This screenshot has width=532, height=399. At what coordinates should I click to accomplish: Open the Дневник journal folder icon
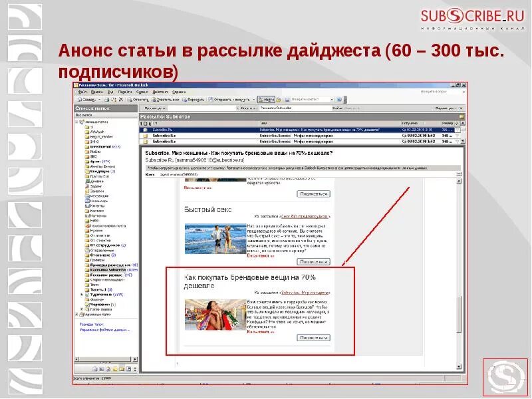[87, 181]
